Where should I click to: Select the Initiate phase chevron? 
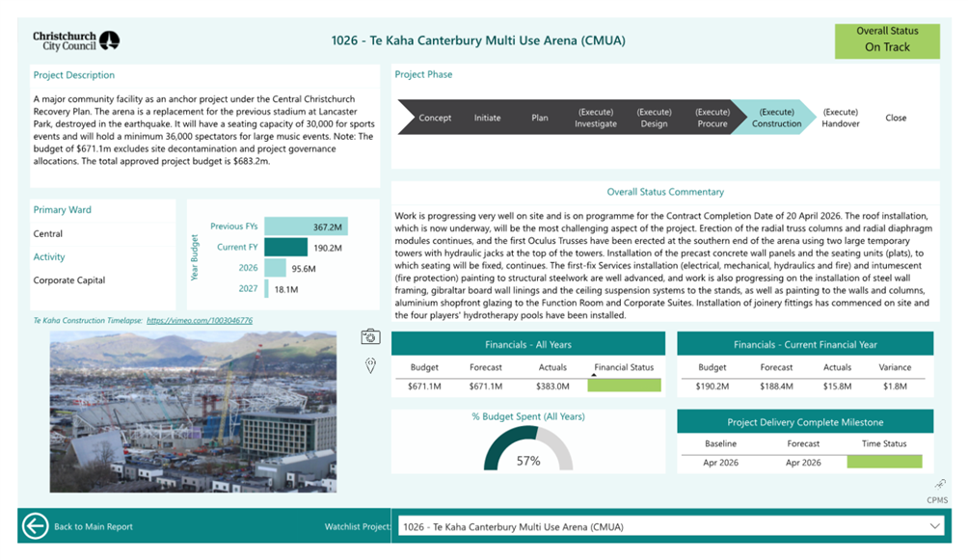click(x=487, y=118)
